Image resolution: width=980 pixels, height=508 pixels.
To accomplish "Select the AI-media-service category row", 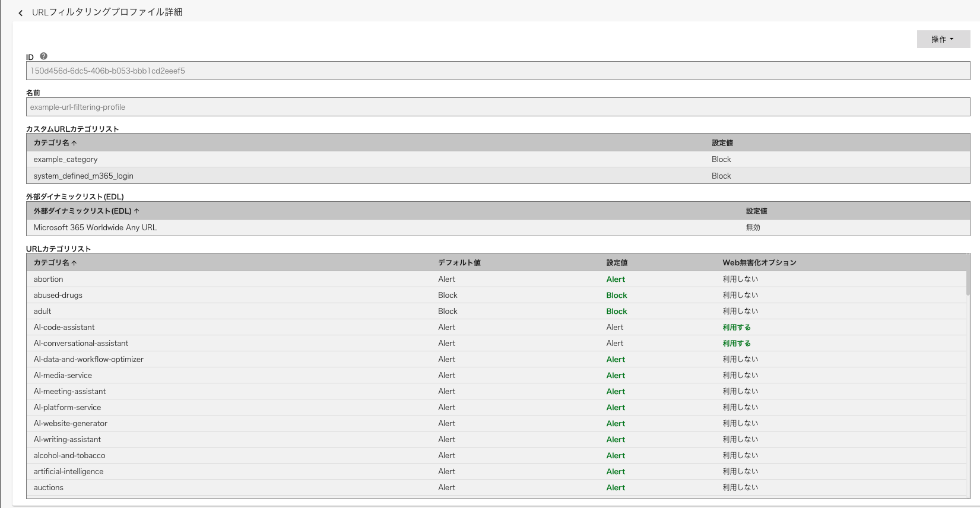I will click(496, 375).
